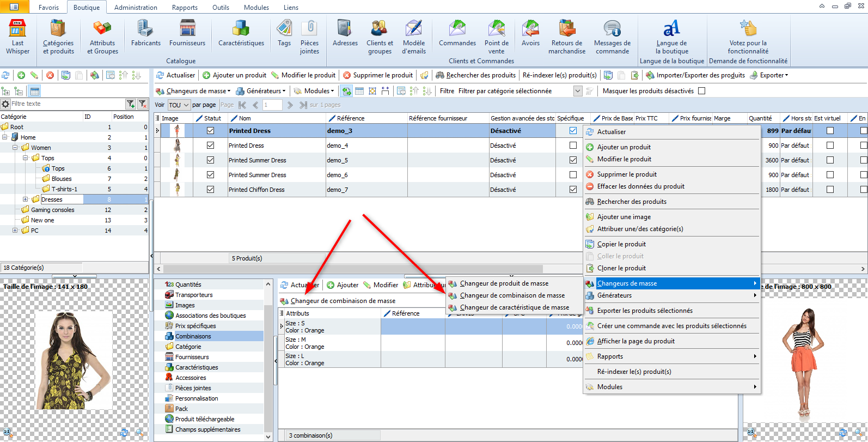
Task: Open Catégories et produits
Action: tap(58, 37)
